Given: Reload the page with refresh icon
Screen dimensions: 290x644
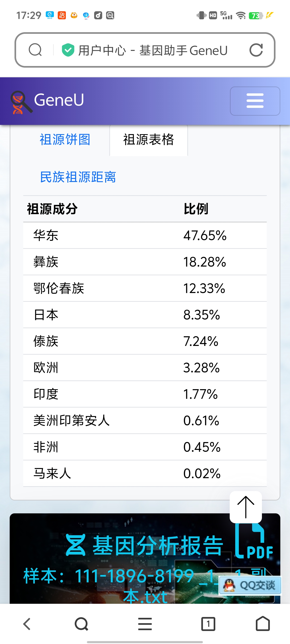Looking at the screenshot, I should (256, 50).
